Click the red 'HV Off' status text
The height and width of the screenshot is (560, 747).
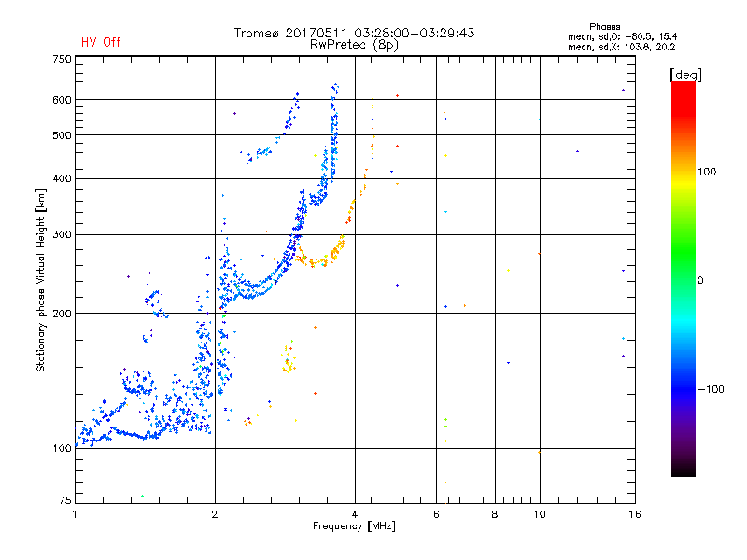pyautogui.click(x=101, y=42)
